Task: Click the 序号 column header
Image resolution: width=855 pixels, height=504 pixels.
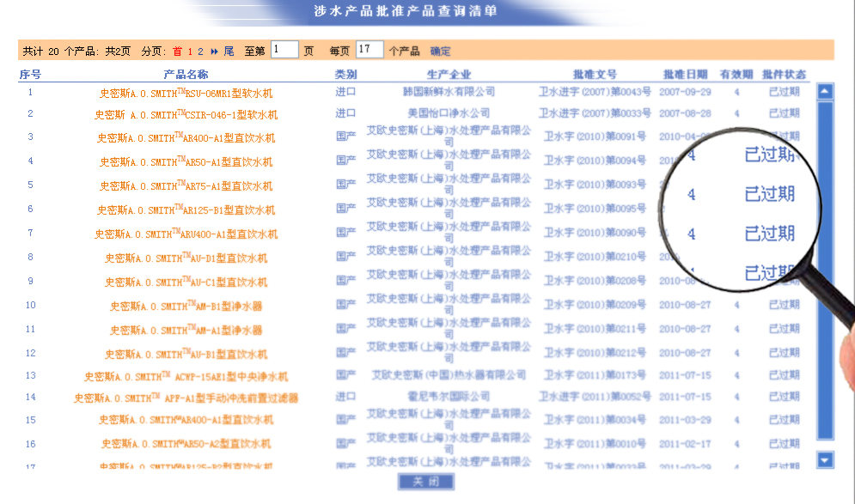Action: point(30,74)
